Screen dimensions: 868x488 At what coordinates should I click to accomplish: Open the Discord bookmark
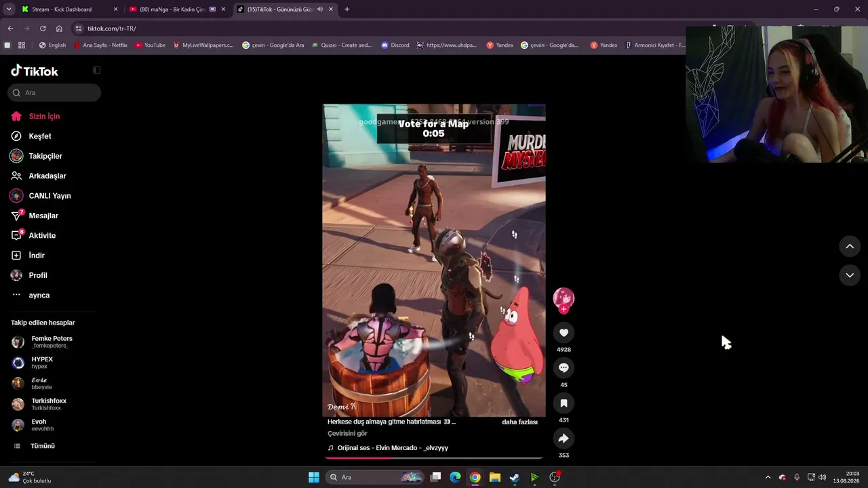tap(395, 45)
